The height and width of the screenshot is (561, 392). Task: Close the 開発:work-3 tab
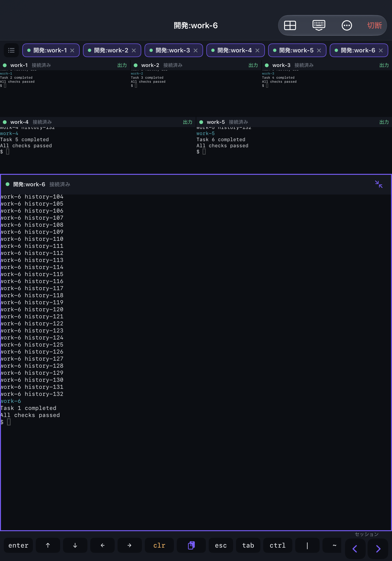[x=196, y=50]
